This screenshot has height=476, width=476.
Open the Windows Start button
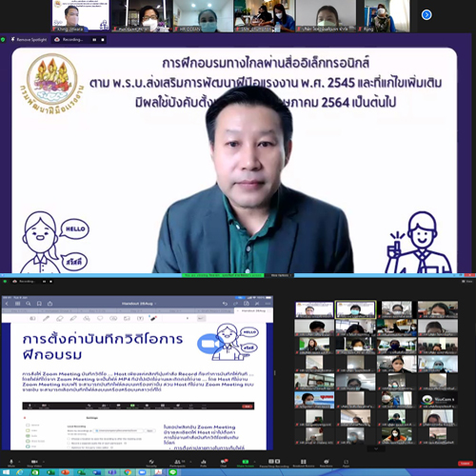click(x=6, y=472)
